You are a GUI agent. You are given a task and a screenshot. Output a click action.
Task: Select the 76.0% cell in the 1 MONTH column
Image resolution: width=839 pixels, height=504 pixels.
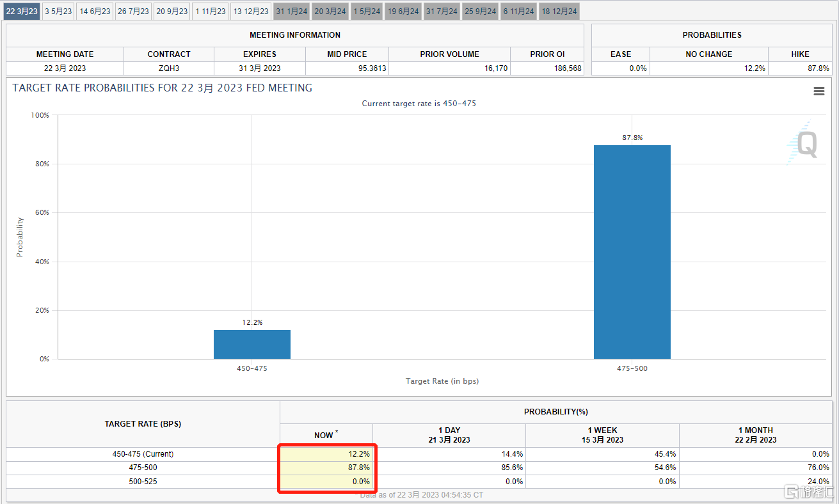pos(756,468)
